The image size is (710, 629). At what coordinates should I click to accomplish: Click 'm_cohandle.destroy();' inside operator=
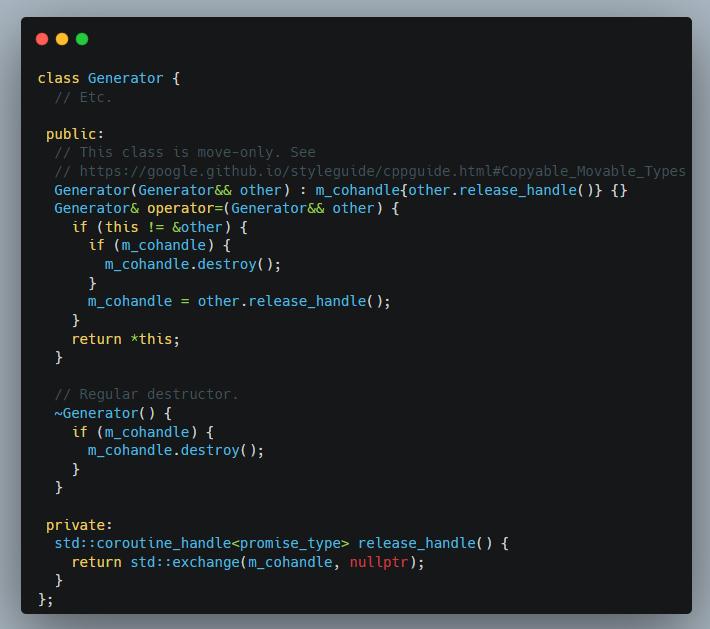click(193, 264)
